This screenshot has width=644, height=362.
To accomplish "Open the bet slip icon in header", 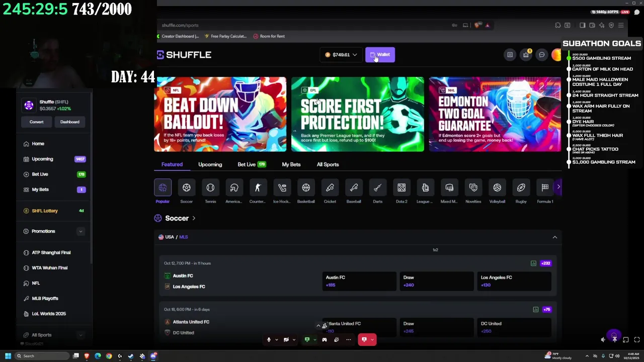I will [510, 55].
